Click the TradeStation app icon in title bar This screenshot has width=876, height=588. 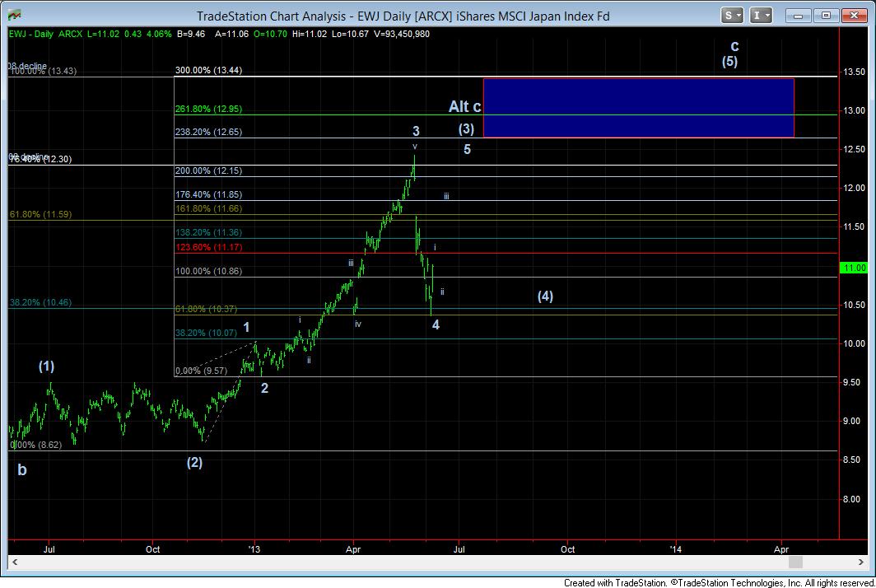tap(15, 15)
